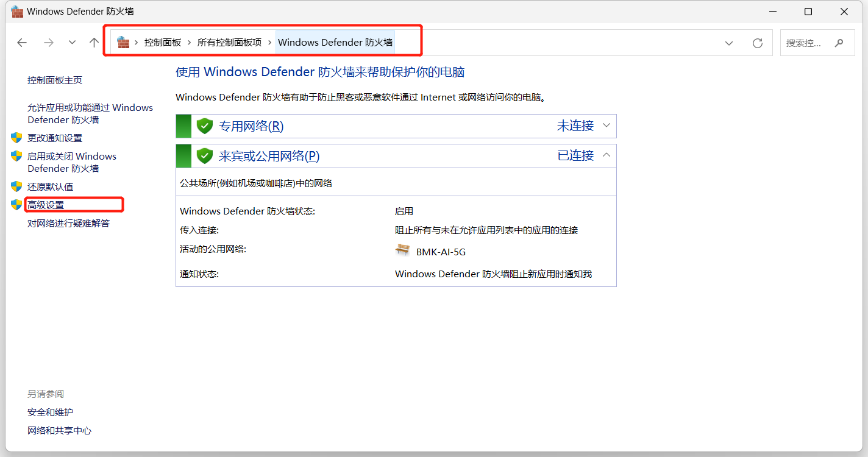Screen dimensions: 868x457
Task: Open 启用或关闭 Windows Defender 防火墙
Action: coord(72,162)
